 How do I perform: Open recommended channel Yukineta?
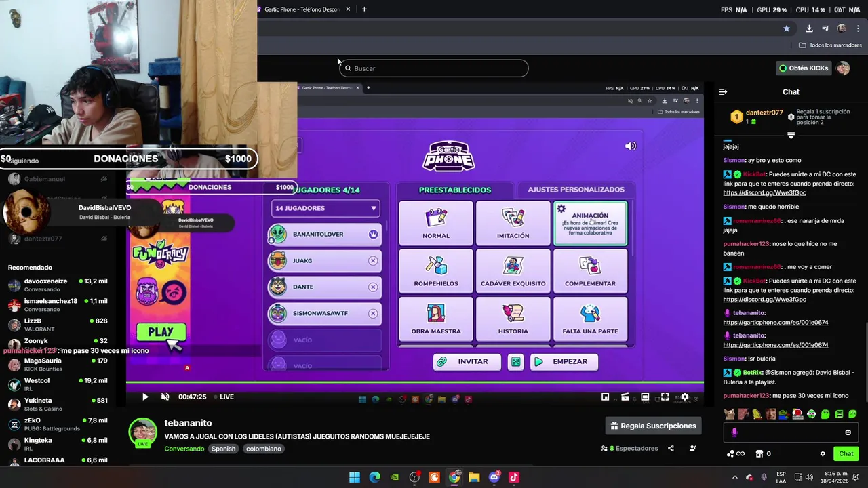58,404
